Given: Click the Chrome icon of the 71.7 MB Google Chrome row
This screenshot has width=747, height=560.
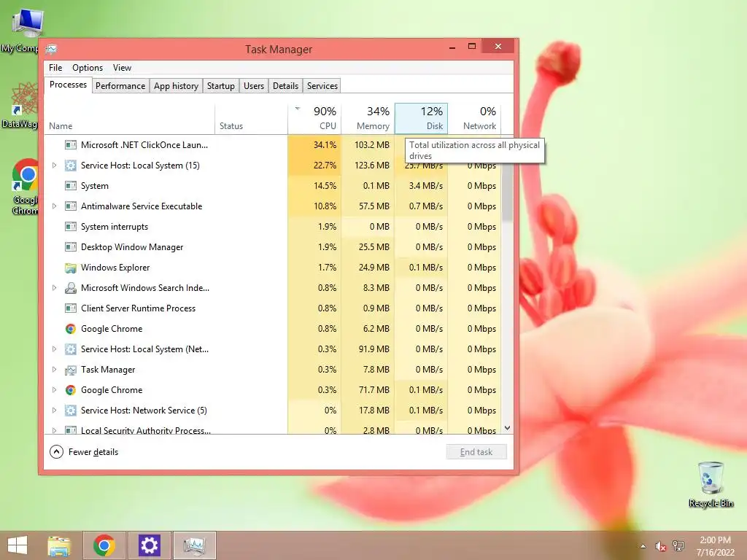Looking at the screenshot, I should (71, 390).
